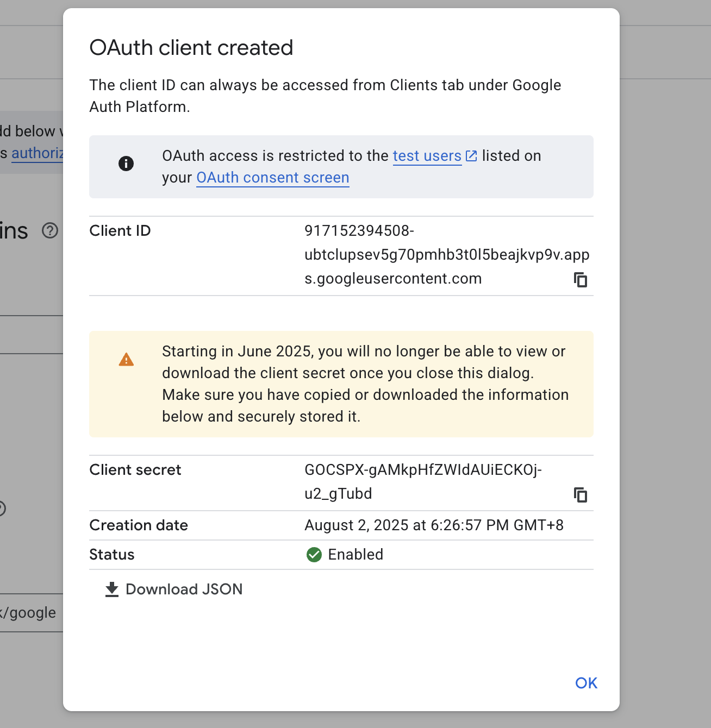Viewport: 711px width, 728px height.
Task: Click the download arrow icon beside Download JSON
Action: 112,589
